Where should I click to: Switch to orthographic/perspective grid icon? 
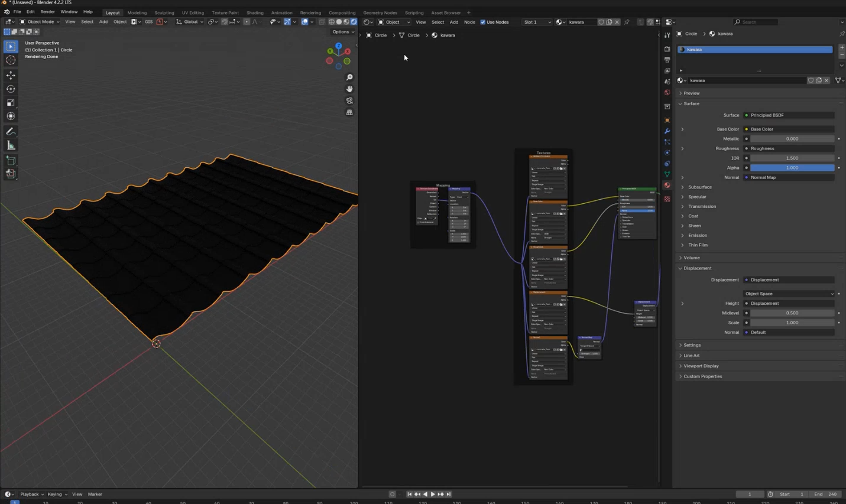pyautogui.click(x=349, y=112)
